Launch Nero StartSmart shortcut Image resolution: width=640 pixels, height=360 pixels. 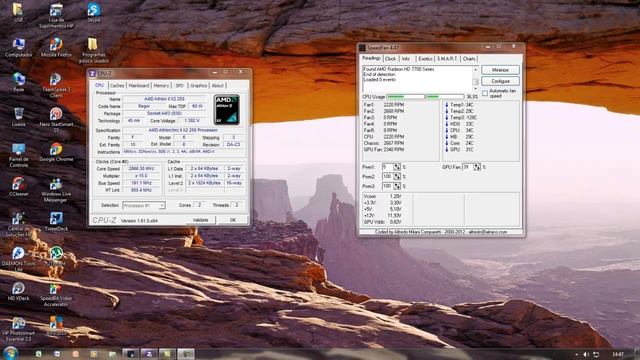pos(56,120)
